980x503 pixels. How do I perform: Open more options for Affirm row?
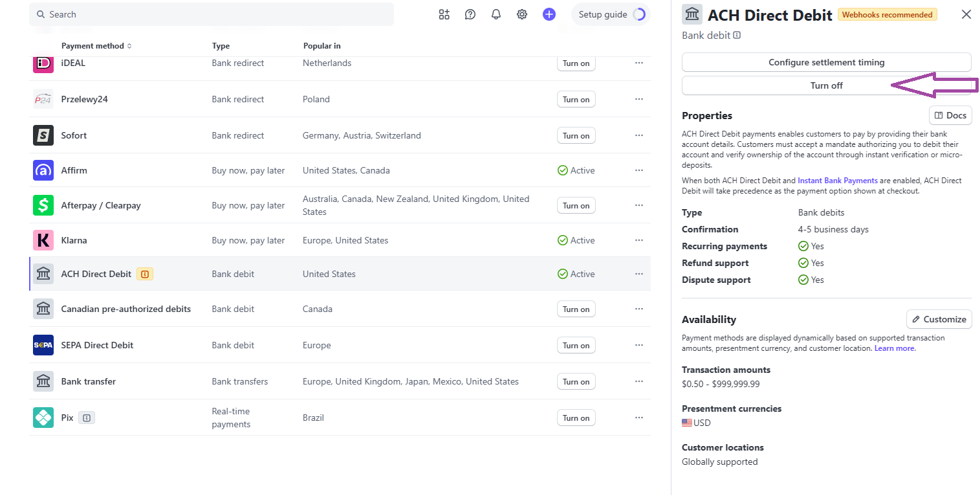point(639,170)
